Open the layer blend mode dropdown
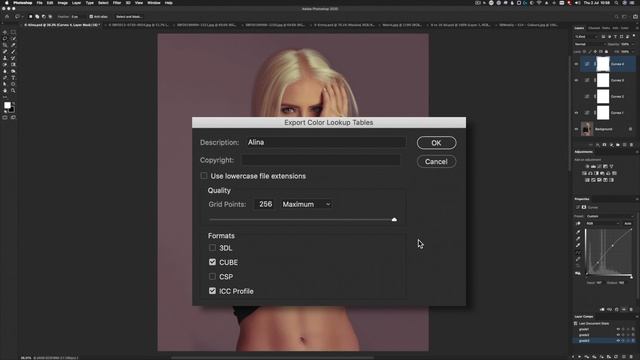640x360 pixels. click(x=589, y=44)
